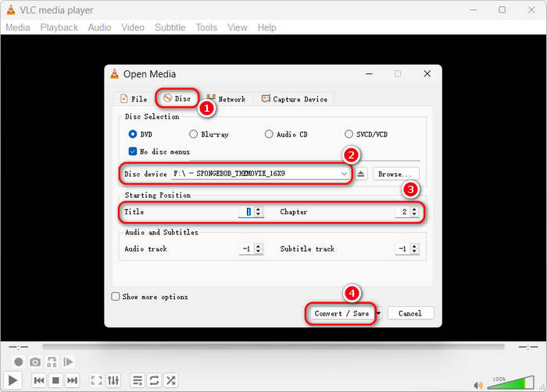This screenshot has height=392, width=547.
Task: Click the Subtitle track value field
Action: [403, 248]
